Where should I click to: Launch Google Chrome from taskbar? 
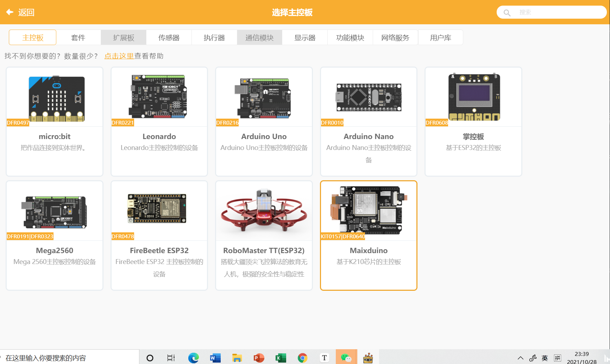click(302, 358)
